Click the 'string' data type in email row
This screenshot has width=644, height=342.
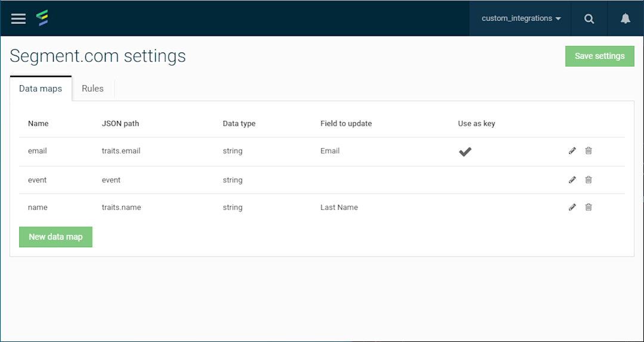(x=233, y=151)
